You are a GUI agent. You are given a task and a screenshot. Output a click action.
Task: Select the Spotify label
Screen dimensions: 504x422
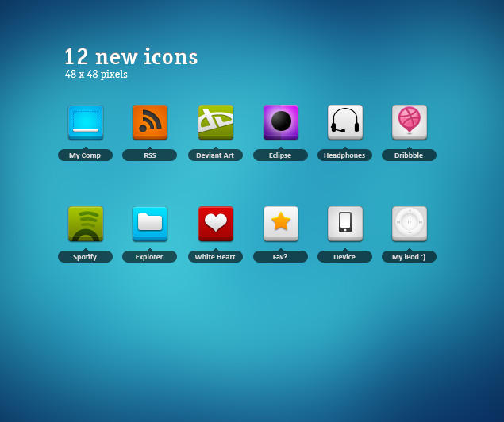click(85, 256)
